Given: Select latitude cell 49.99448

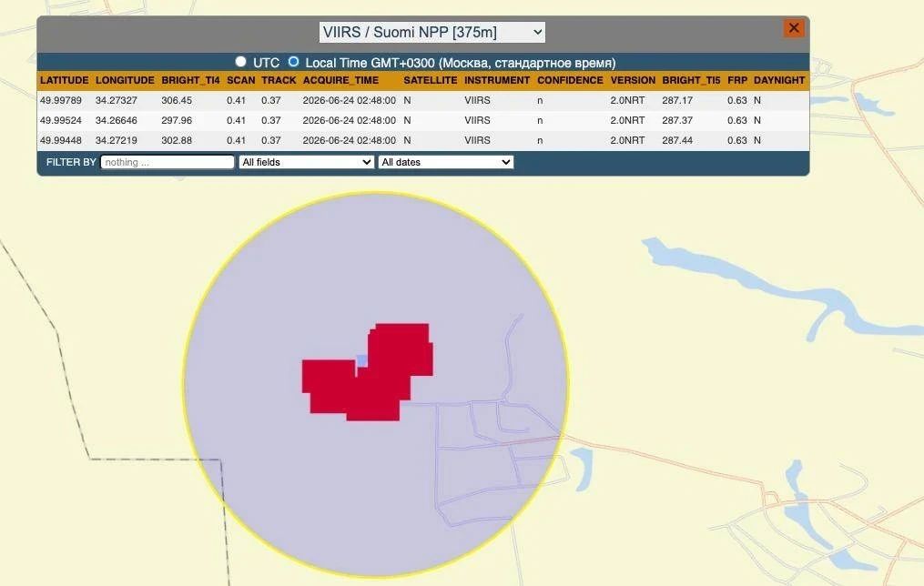Looking at the screenshot, I should coord(61,140).
